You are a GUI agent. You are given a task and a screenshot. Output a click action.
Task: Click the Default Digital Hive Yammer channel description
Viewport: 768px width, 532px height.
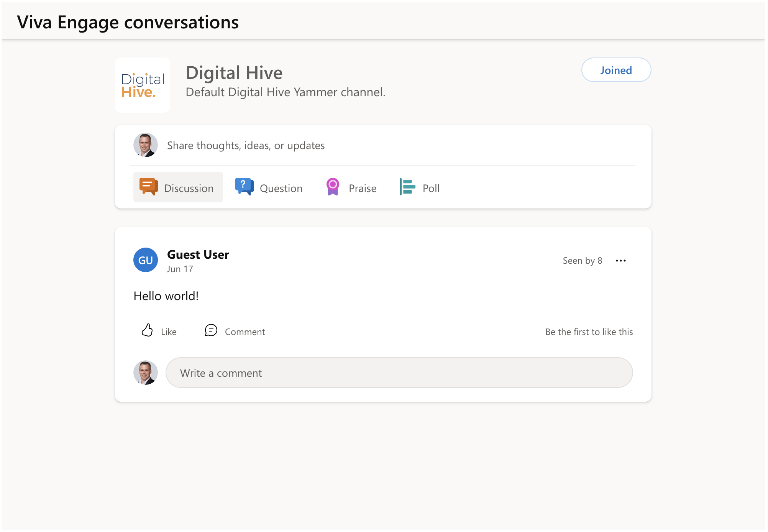tap(285, 92)
